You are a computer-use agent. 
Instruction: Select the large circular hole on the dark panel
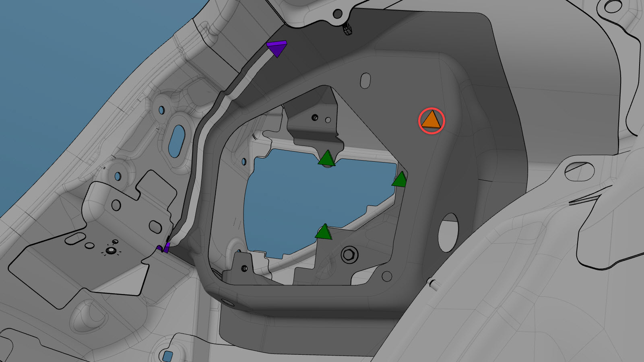[448, 232]
